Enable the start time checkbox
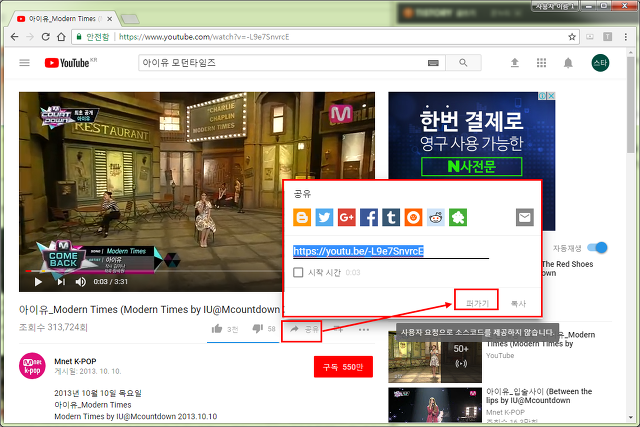640x427 pixels. 298,272
